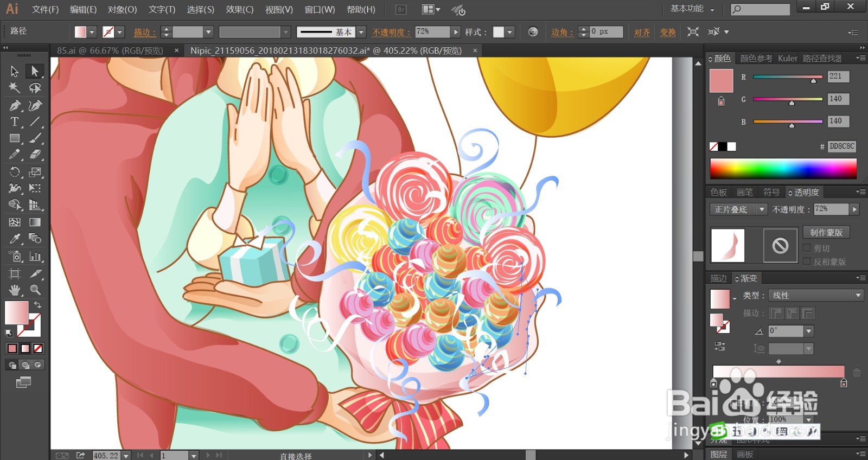The image size is (868, 460).
Task: Select the Artboard tool
Action: (x=15, y=273)
